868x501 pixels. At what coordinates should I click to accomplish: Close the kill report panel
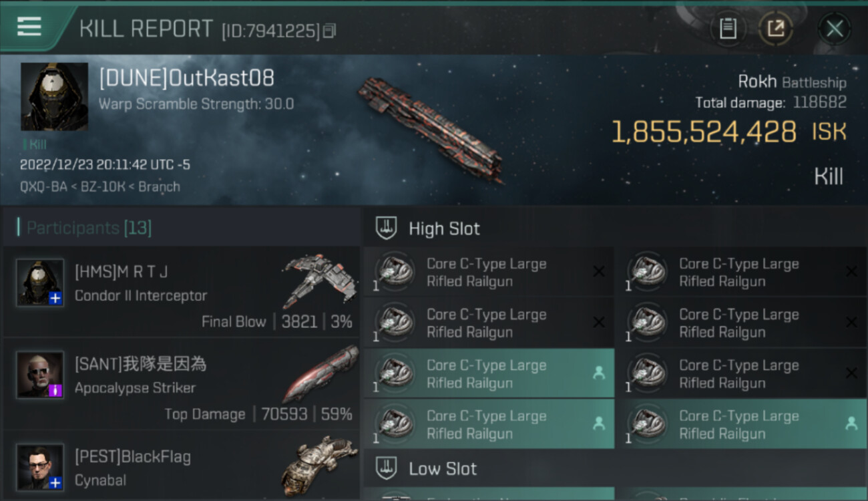[x=835, y=29]
